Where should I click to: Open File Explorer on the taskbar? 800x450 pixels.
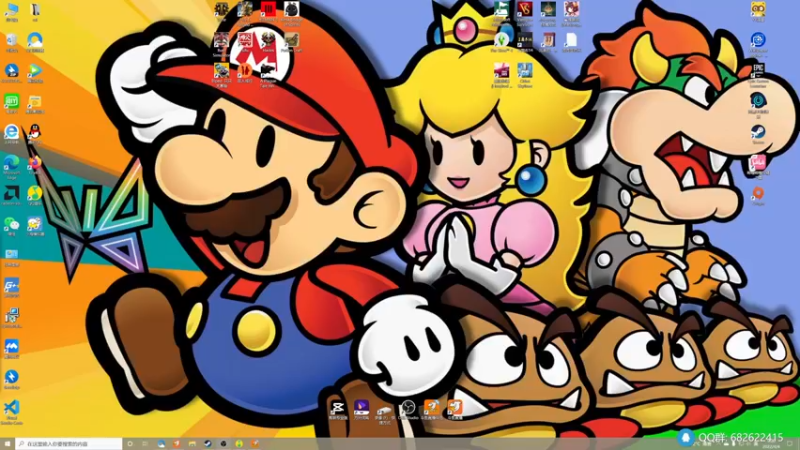coord(192,444)
